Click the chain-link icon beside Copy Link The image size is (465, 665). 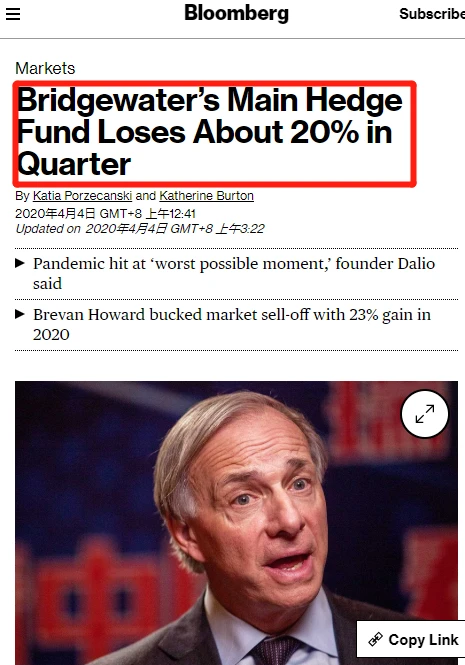tap(375, 639)
